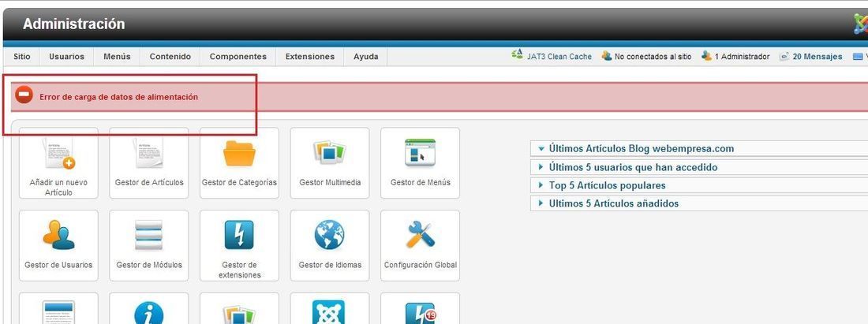Click the red error stop icon

[x=24, y=95]
